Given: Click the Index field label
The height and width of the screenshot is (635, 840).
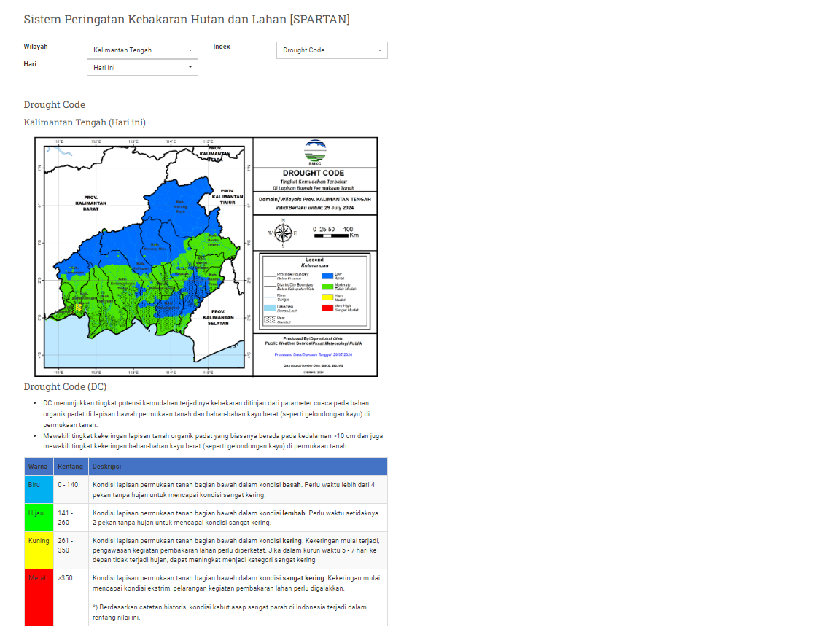Looking at the screenshot, I should [222, 47].
